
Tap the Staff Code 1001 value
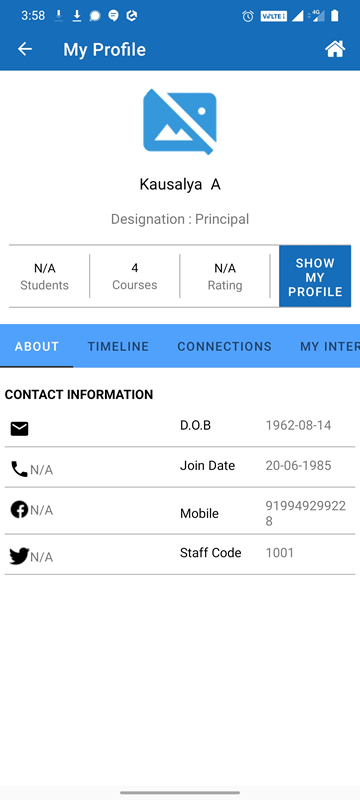click(279, 553)
